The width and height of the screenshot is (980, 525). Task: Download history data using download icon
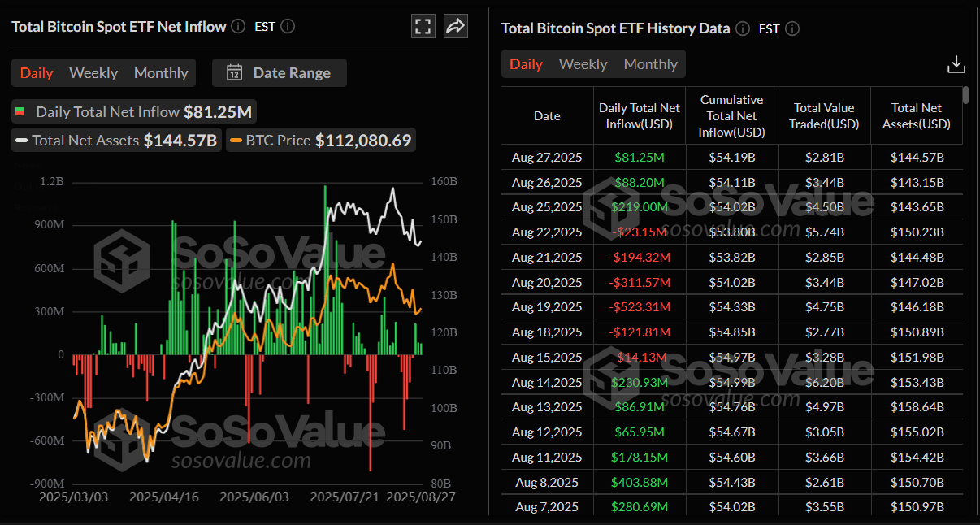click(956, 64)
